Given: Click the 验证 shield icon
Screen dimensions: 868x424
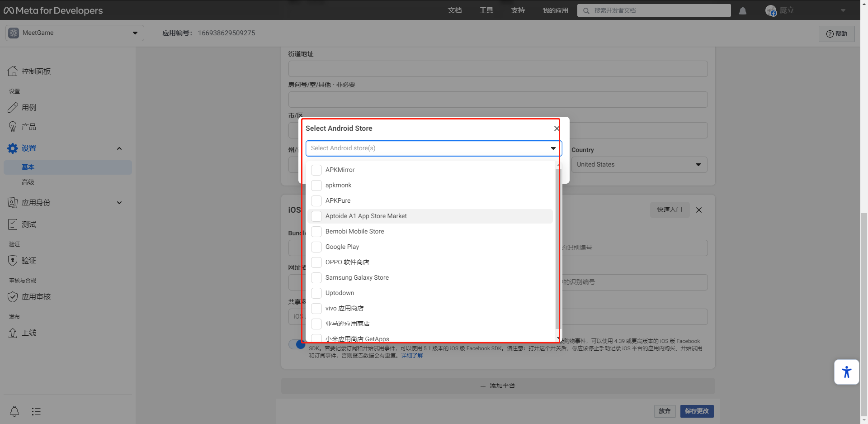Looking at the screenshot, I should [13, 261].
